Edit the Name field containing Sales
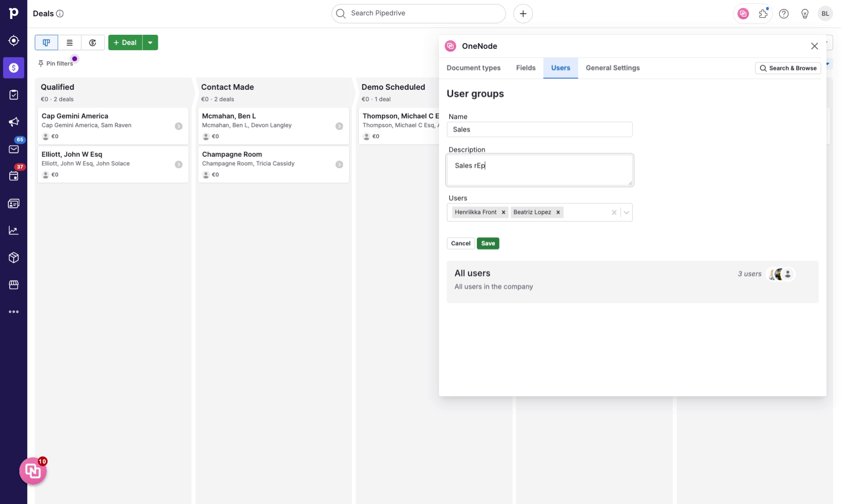This screenshot has height=504, width=841. tap(540, 130)
